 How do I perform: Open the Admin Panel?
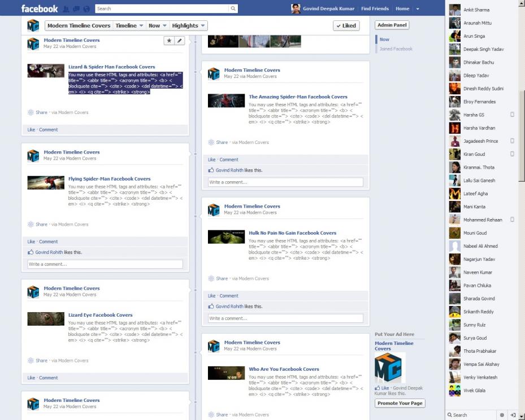tap(392, 25)
